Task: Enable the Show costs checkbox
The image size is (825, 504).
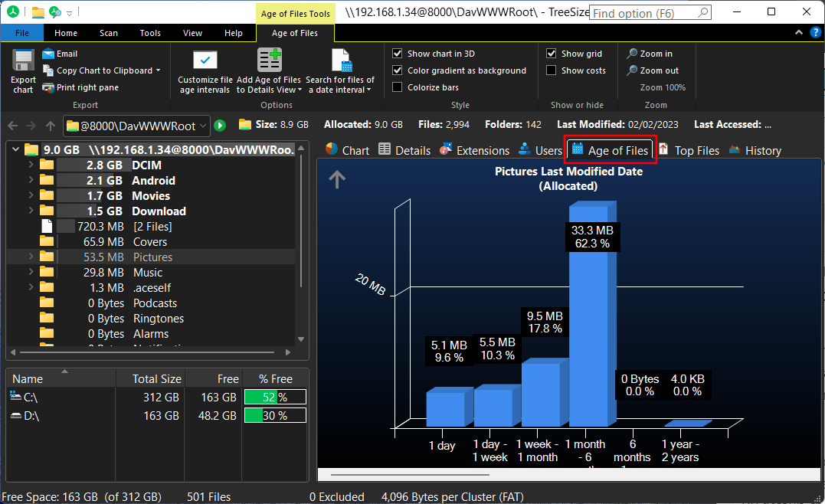Action: [x=552, y=70]
